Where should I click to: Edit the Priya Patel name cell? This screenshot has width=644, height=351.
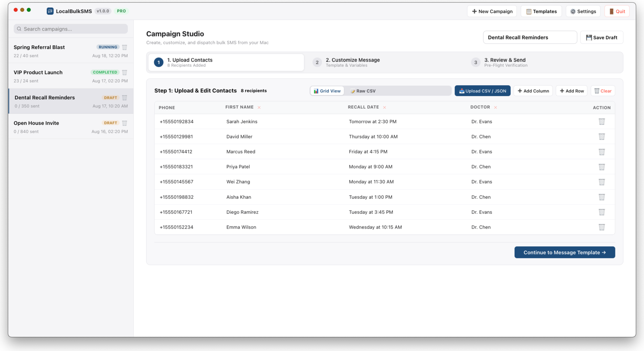238,167
